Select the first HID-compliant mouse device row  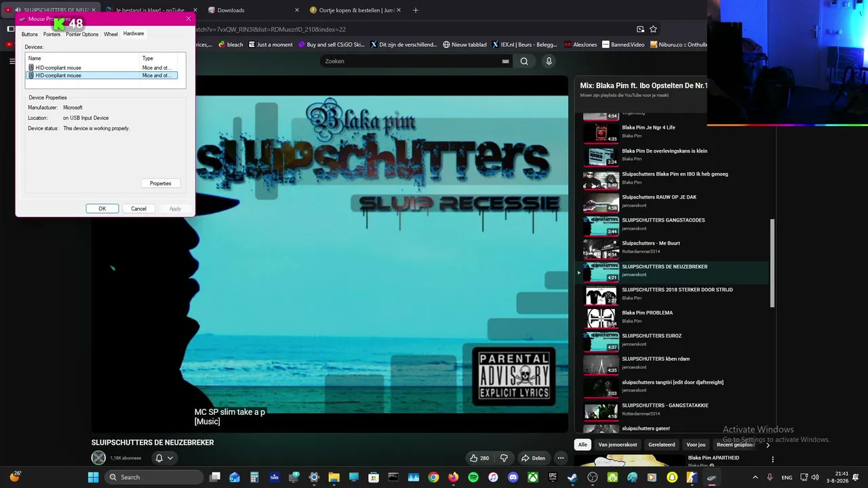(x=102, y=68)
